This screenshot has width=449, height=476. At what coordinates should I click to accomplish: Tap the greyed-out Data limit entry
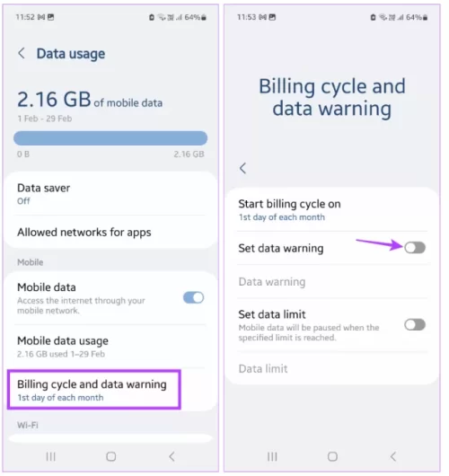click(x=332, y=368)
